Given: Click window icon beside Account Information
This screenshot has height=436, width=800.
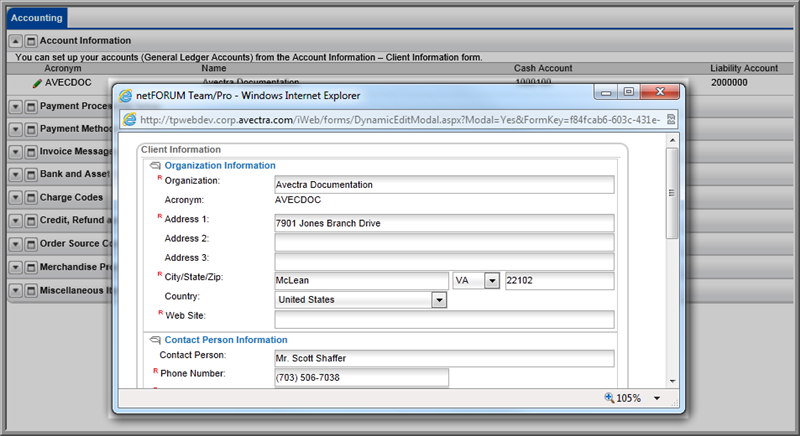Looking at the screenshot, I should (x=31, y=41).
